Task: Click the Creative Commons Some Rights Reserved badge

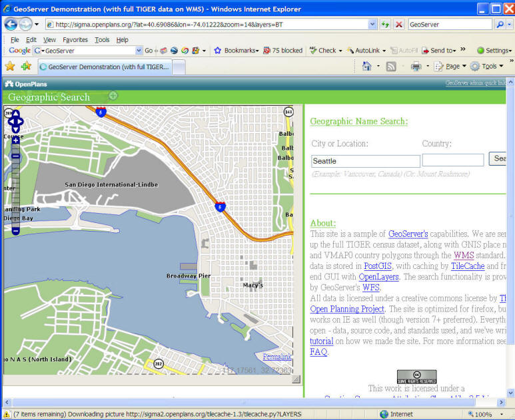Action: (x=417, y=377)
